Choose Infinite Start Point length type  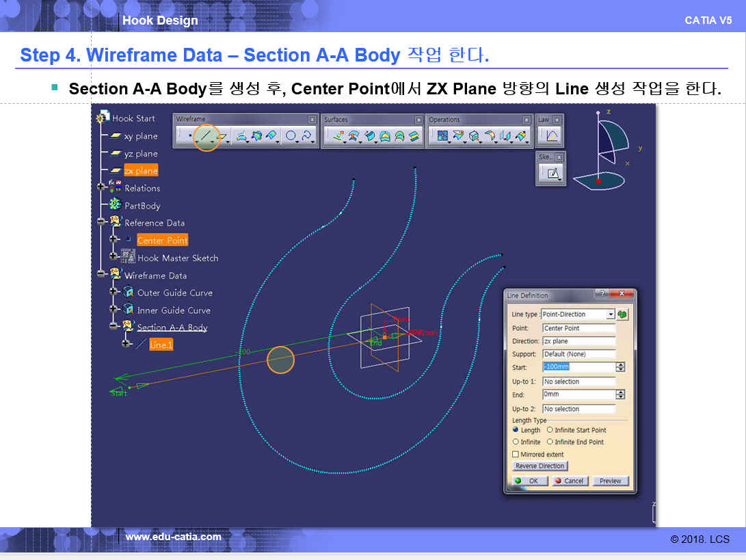tap(550, 430)
